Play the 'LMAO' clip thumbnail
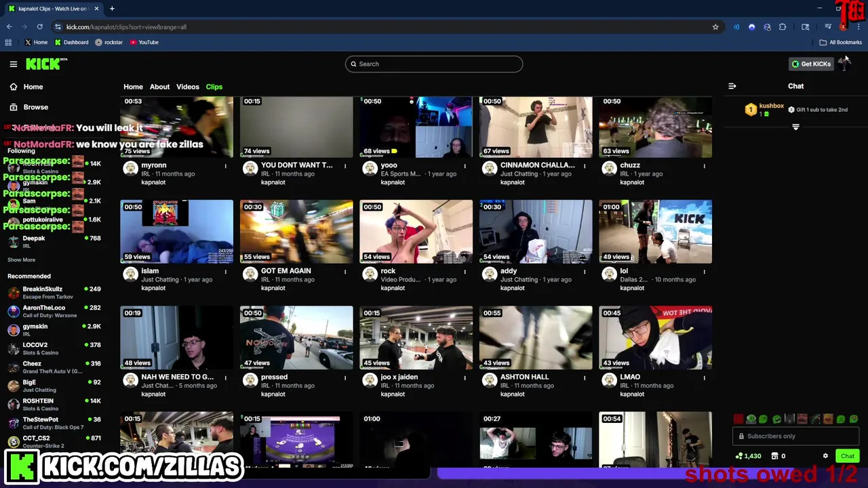Screen dimensions: 868x488 (x=656, y=338)
